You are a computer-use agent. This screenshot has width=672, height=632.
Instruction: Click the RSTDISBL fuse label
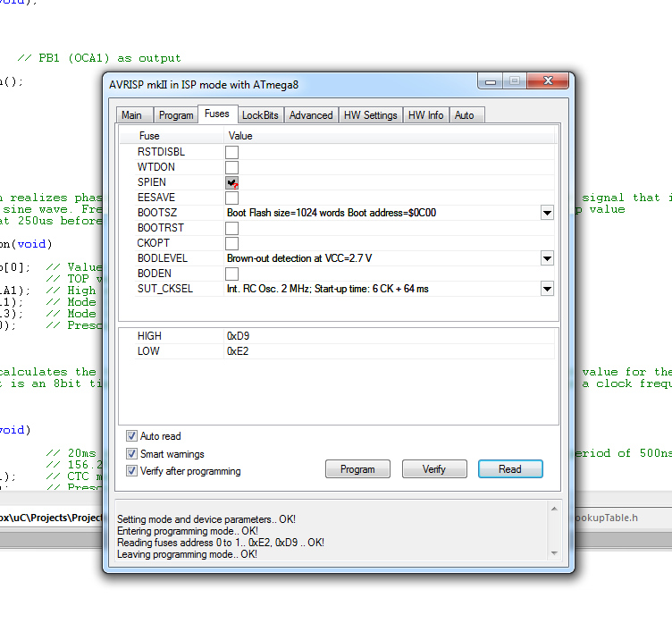tap(161, 152)
